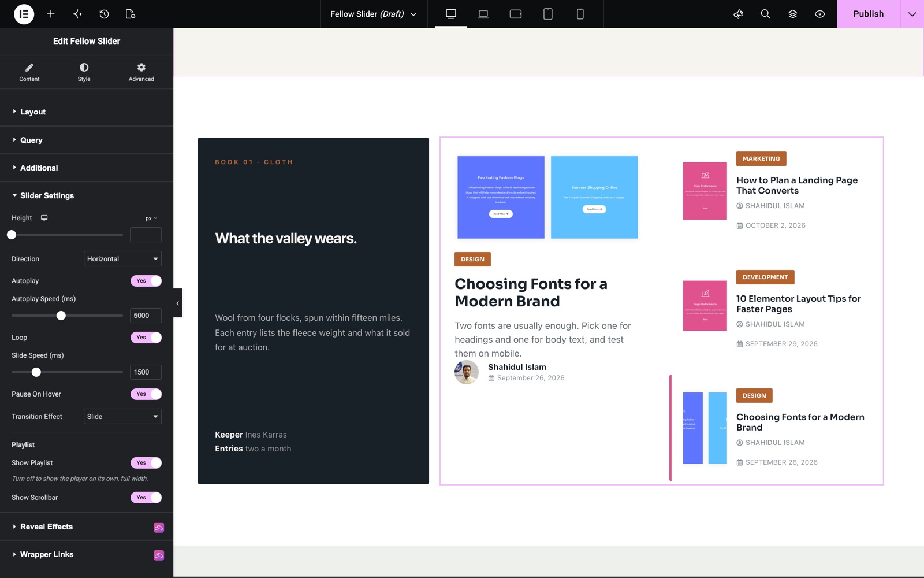This screenshot has width=924, height=578.
Task: Click the Elementor logo menu icon
Action: (x=24, y=14)
